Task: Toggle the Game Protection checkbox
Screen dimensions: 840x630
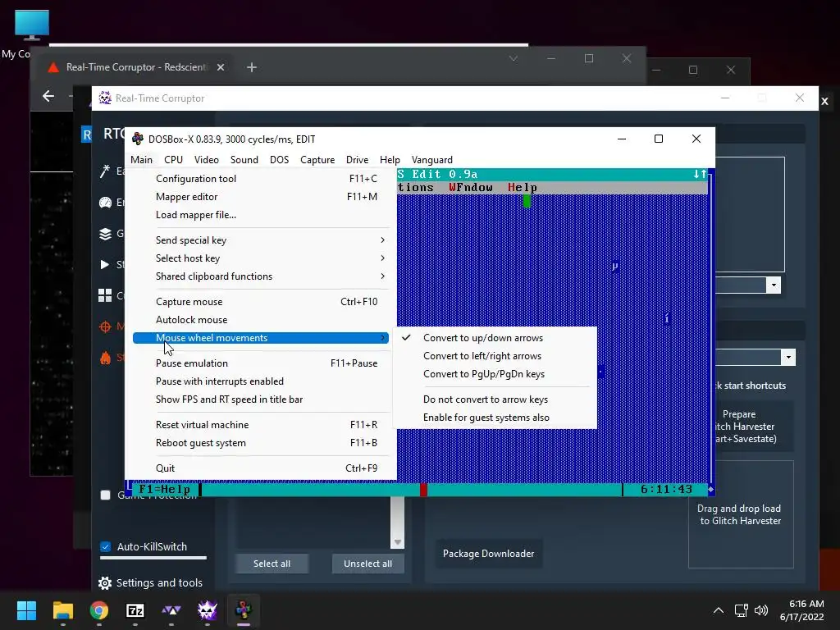Action: (106, 495)
